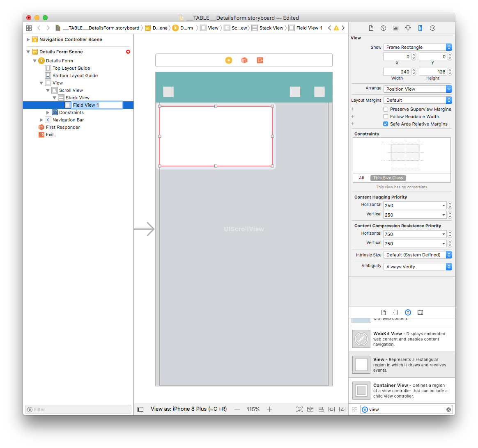Select the view controller icon in scene dock
478x448 pixels.
pyautogui.click(x=229, y=60)
